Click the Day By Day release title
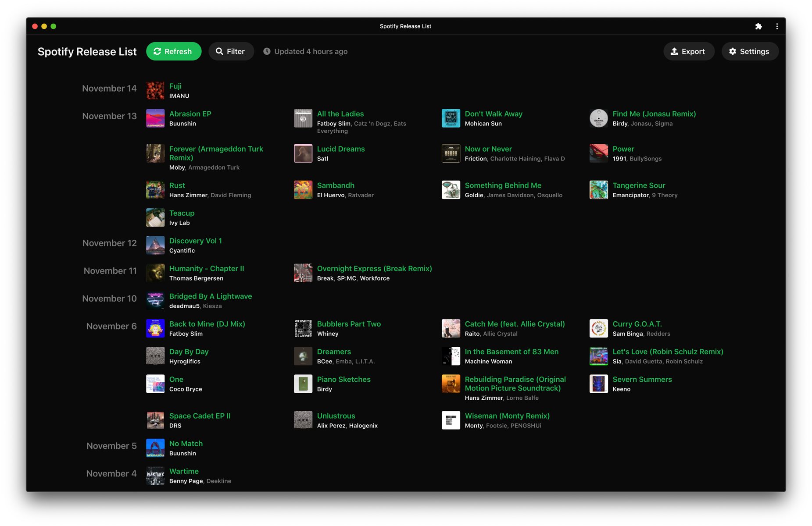 click(x=189, y=352)
